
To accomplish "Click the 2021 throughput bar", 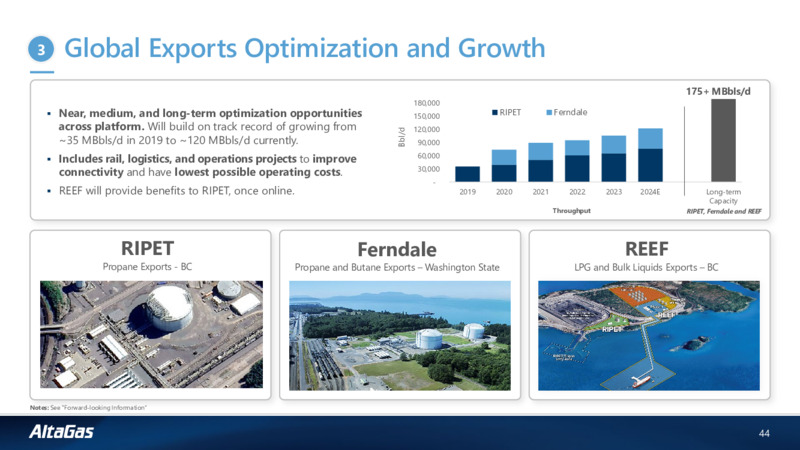I will [x=540, y=162].
